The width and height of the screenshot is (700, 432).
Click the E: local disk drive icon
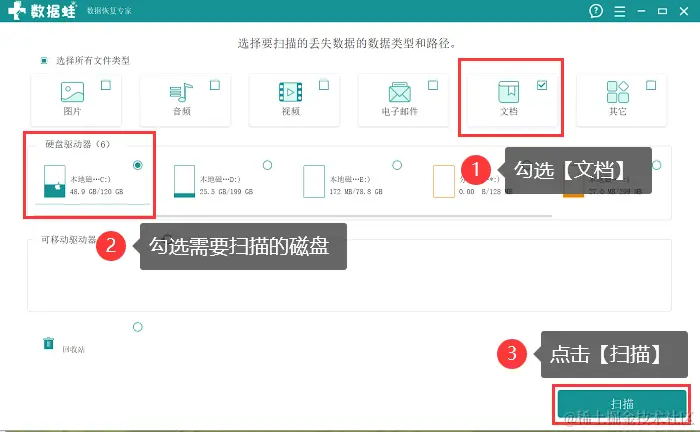point(314,181)
